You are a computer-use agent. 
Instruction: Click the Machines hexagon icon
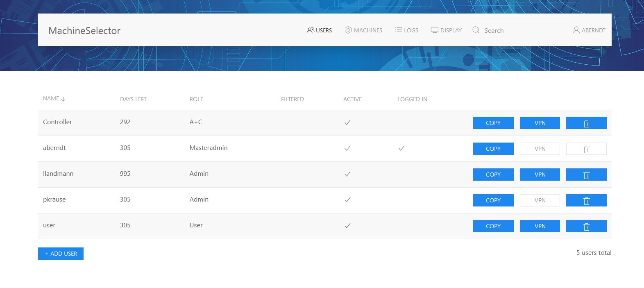348,30
